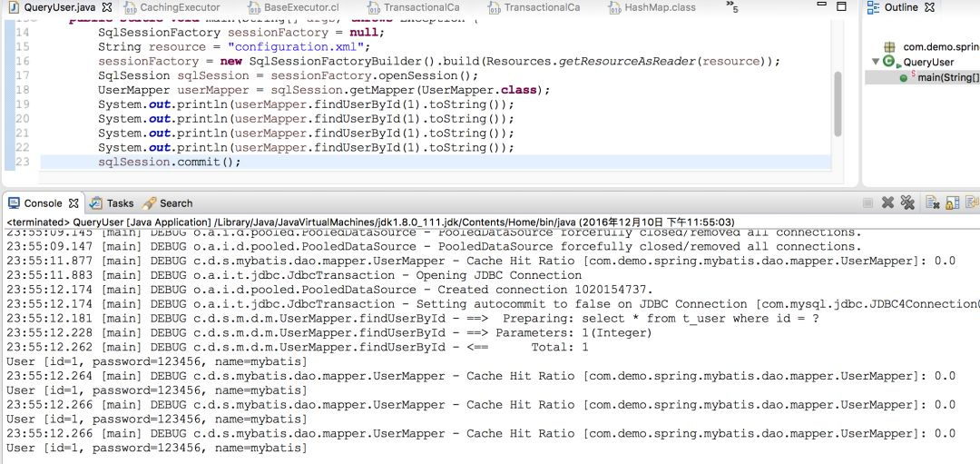
Task: Click the terminated QueryUser launch description line
Action: click(x=370, y=222)
